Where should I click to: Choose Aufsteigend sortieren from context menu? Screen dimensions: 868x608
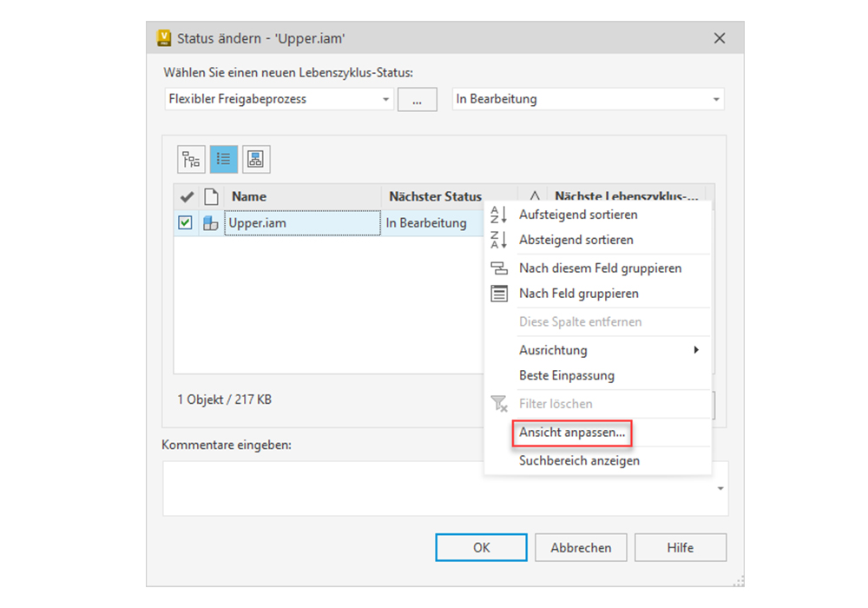[578, 215]
